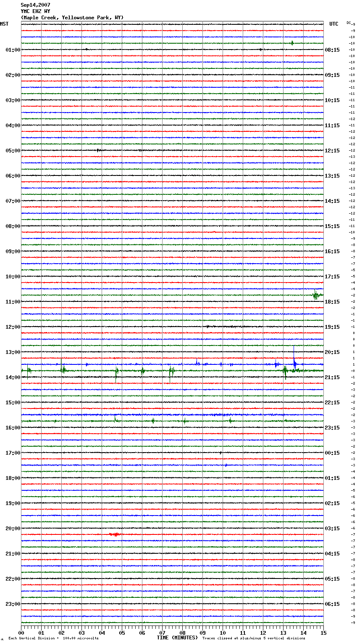This screenshot has width=357, height=644.
Task: Click the "UTC" axis header
Action: (334, 24)
